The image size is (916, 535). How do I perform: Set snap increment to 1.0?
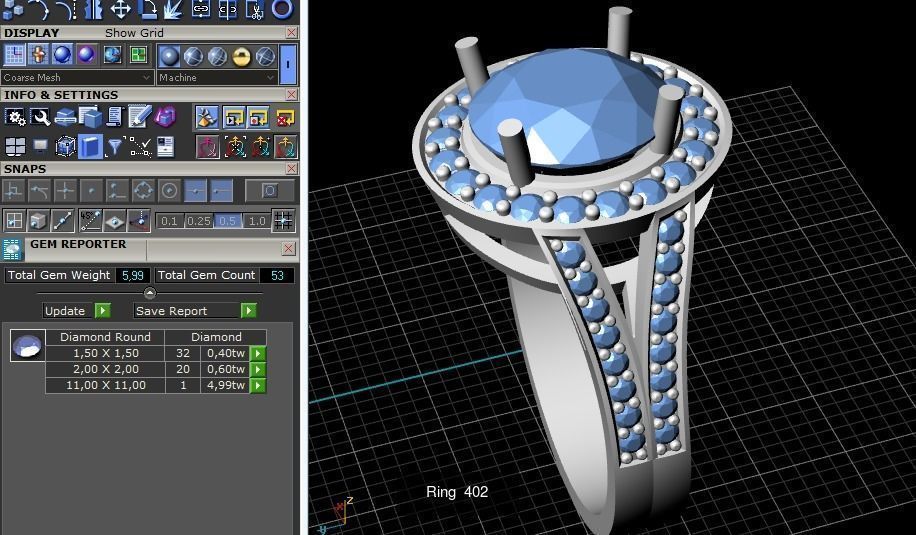pos(257,221)
